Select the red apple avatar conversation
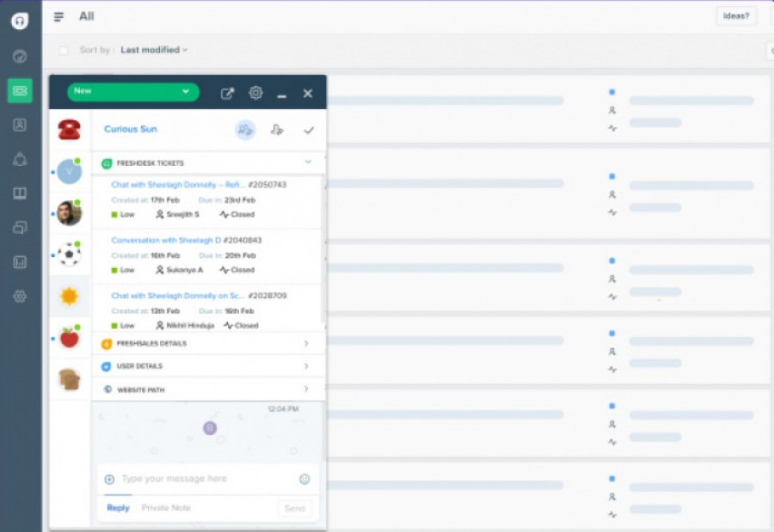 [69, 338]
